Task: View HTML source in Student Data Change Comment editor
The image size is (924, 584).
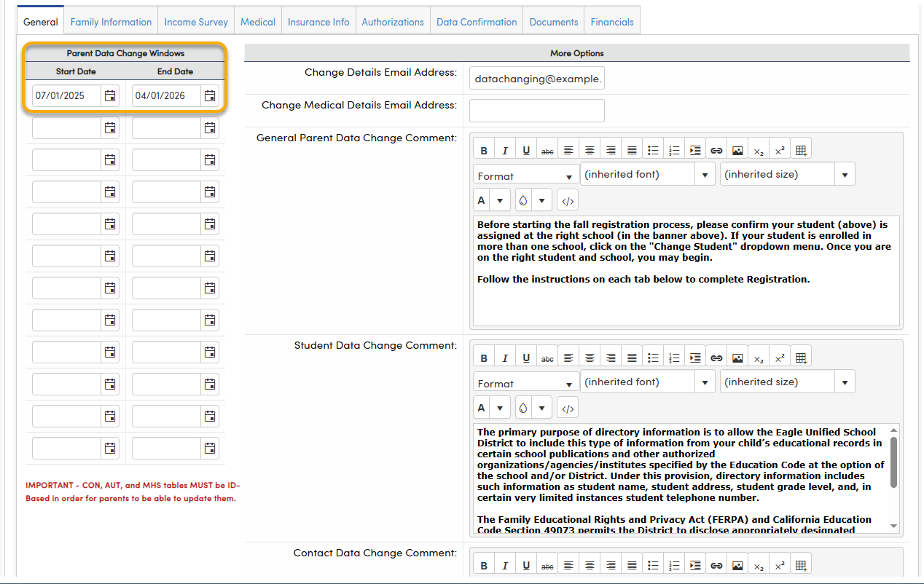Action: tap(568, 408)
